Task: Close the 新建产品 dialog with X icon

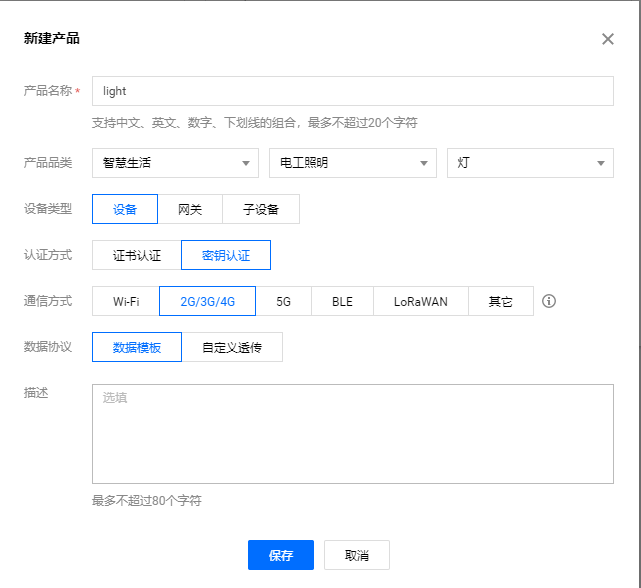Action: pos(607,39)
